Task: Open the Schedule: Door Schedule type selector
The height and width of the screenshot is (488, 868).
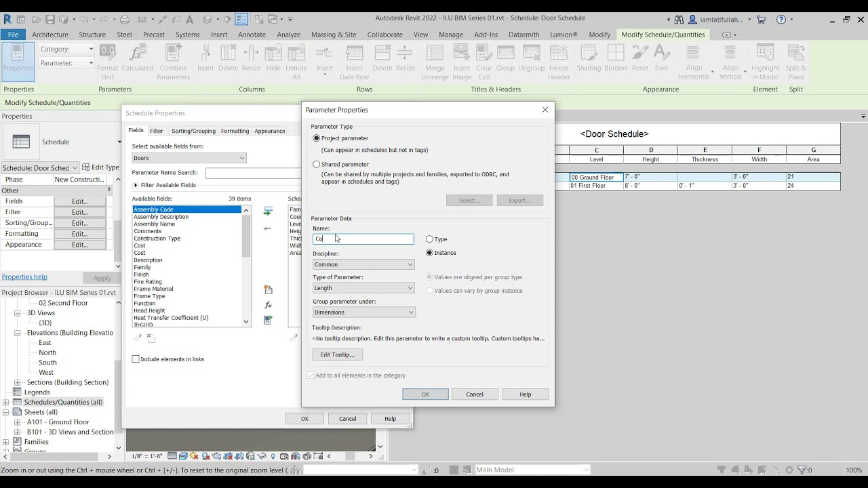Action: point(40,167)
